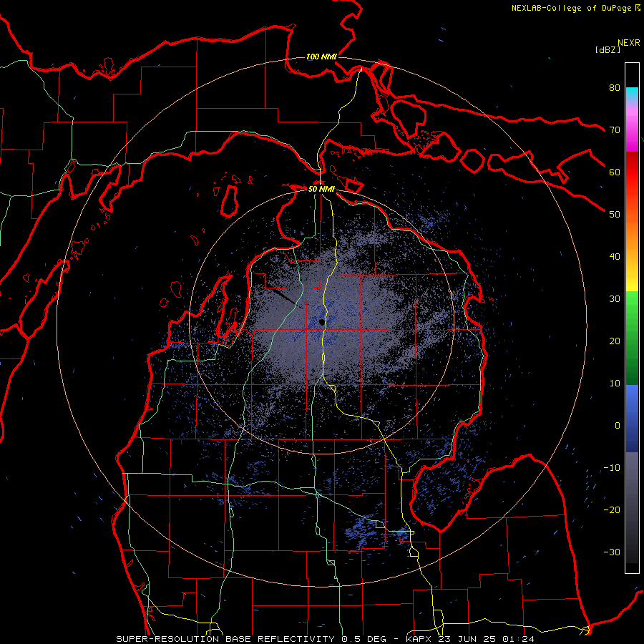The height and width of the screenshot is (644, 644).
Task: Click the blue segment of the reflectivity color bar
Action: [632, 418]
